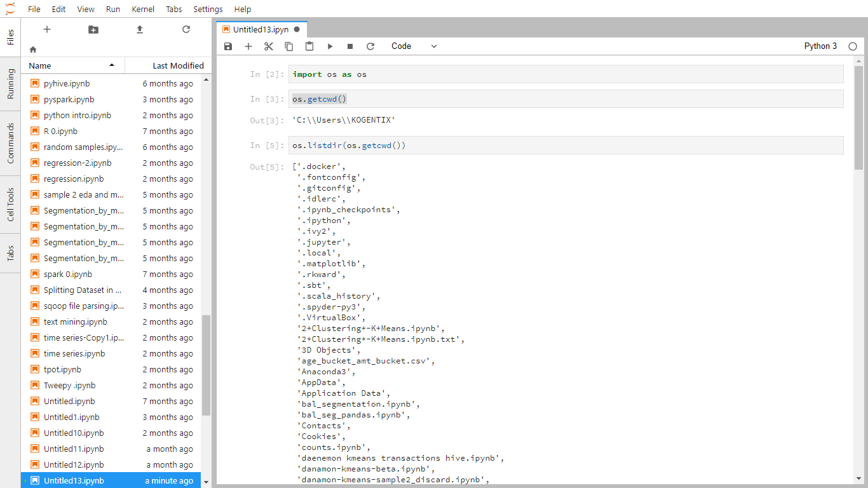Image resolution: width=868 pixels, height=488 pixels.
Task: Click the Python 3 kernel name
Action: (x=820, y=46)
